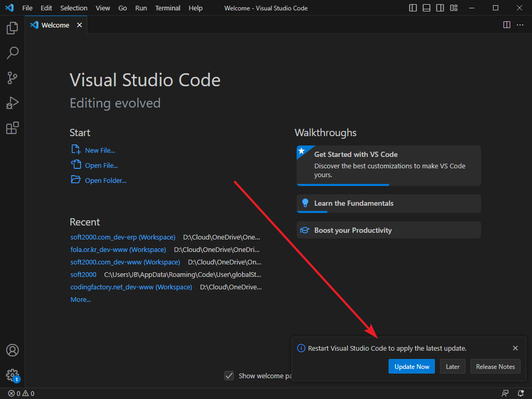Open Boost your Productivity walkthrough
The height and width of the screenshot is (399, 532).
[389, 230]
